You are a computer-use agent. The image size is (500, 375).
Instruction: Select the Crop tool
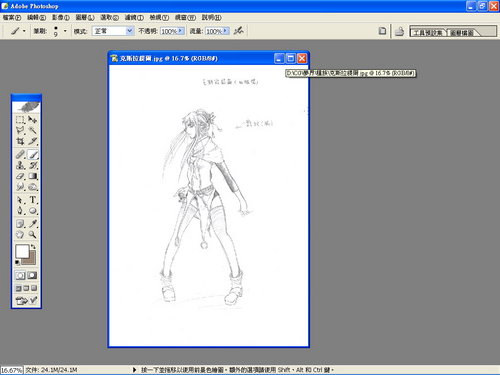click(20, 141)
